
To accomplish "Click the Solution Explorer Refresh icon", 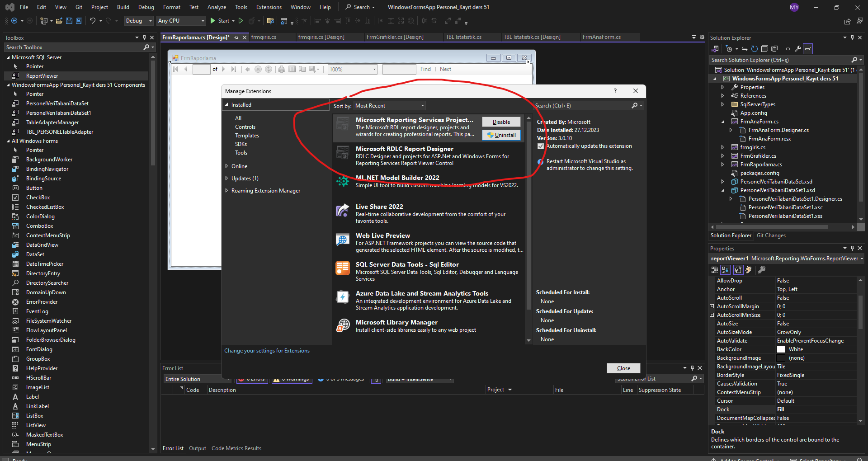I will point(755,49).
